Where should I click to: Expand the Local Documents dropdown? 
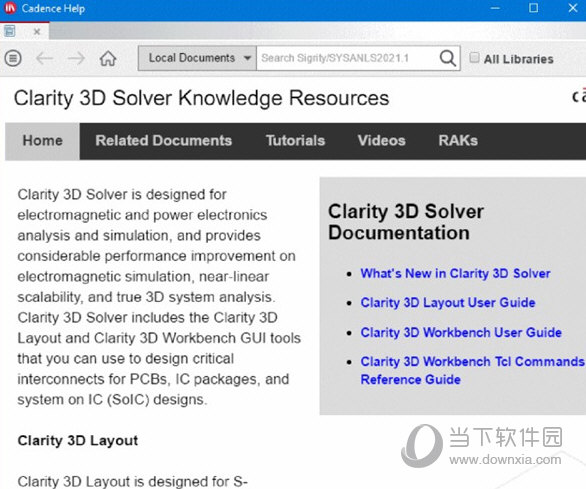(x=197, y=58)
